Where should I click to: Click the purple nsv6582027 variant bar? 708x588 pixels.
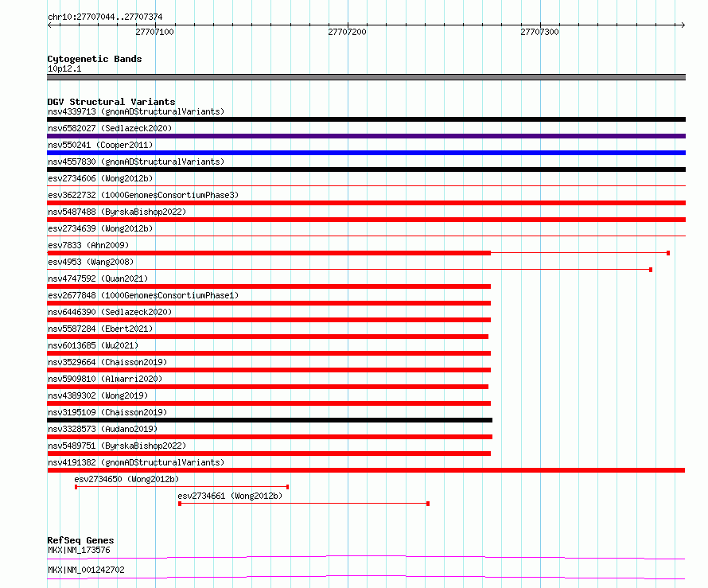coord(366,136)
